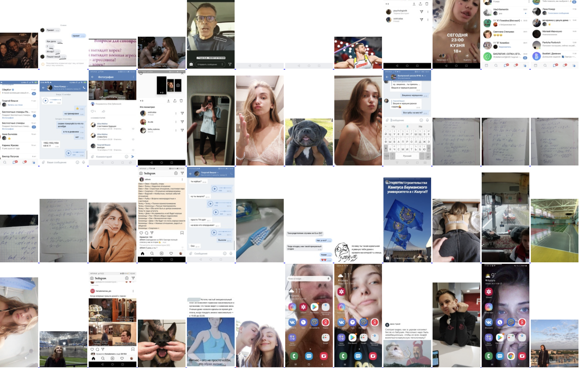The height and width of the screenshot is (368, 588).
Task: Select the pink 'Вопросы для самопроверки' image
Action: 112,52
